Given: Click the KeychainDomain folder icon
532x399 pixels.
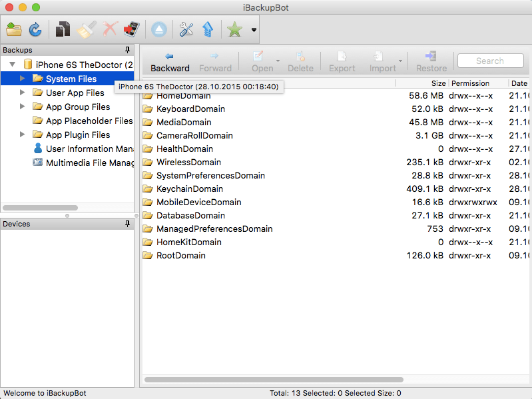Looking at the screenshot, I should [x=148, y=189].
